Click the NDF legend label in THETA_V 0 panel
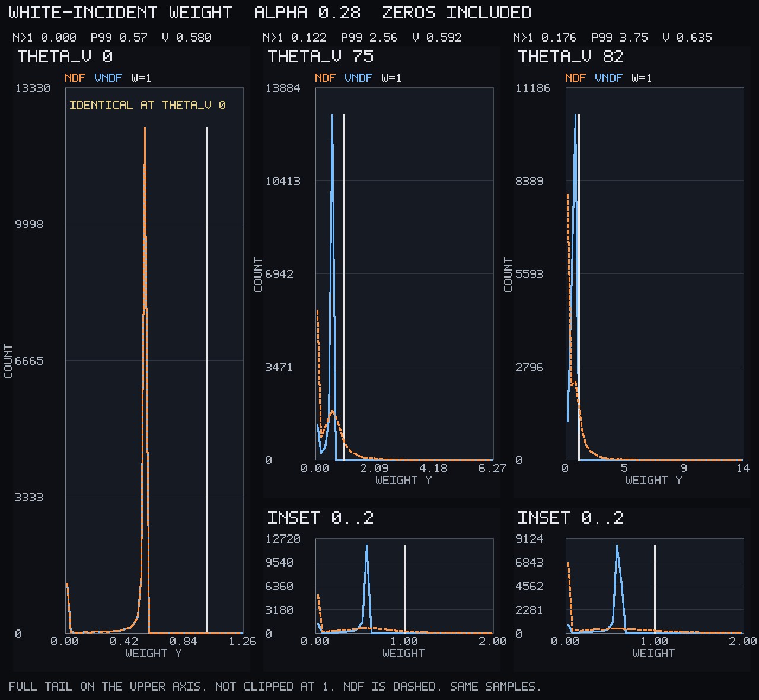This screenshot has width=759, height=700. [x=75, y=78]
